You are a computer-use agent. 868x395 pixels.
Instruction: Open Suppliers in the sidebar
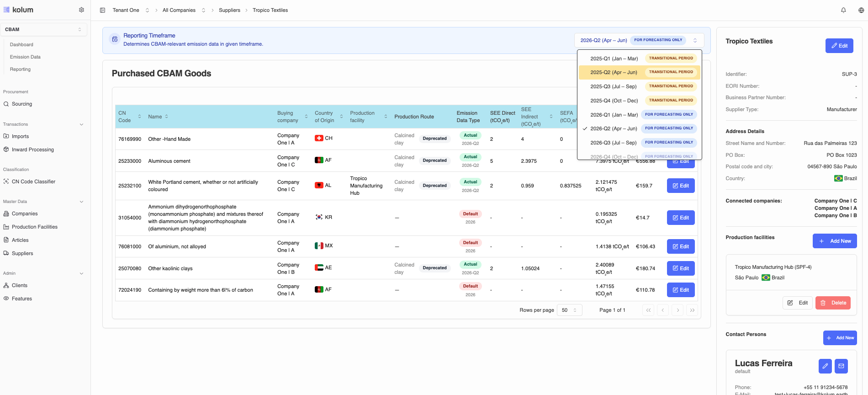22,253
